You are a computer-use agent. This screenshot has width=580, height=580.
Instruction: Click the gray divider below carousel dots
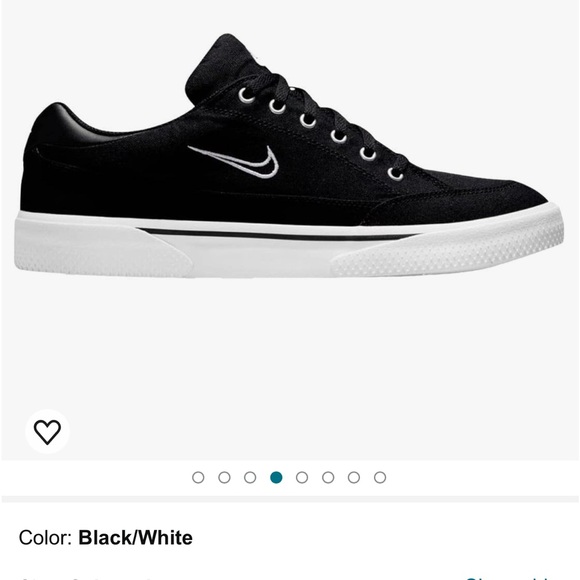click(x=290, y=499)
